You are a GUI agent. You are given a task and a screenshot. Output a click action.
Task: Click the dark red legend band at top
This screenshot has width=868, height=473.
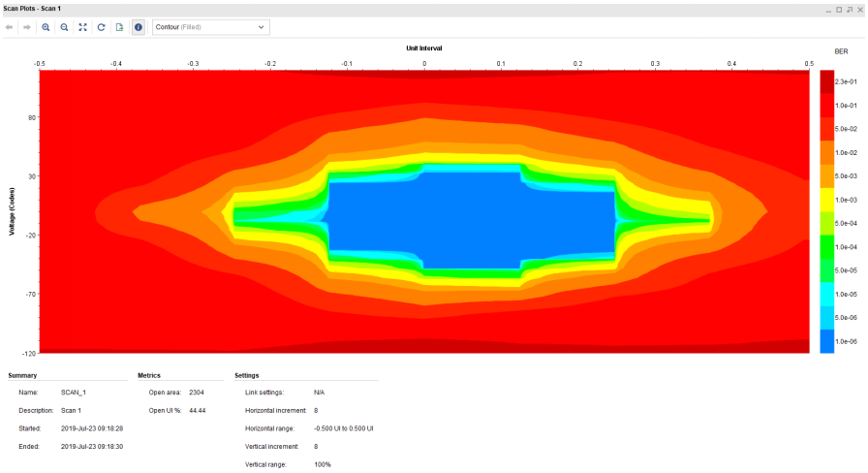[x=827, y=81]
